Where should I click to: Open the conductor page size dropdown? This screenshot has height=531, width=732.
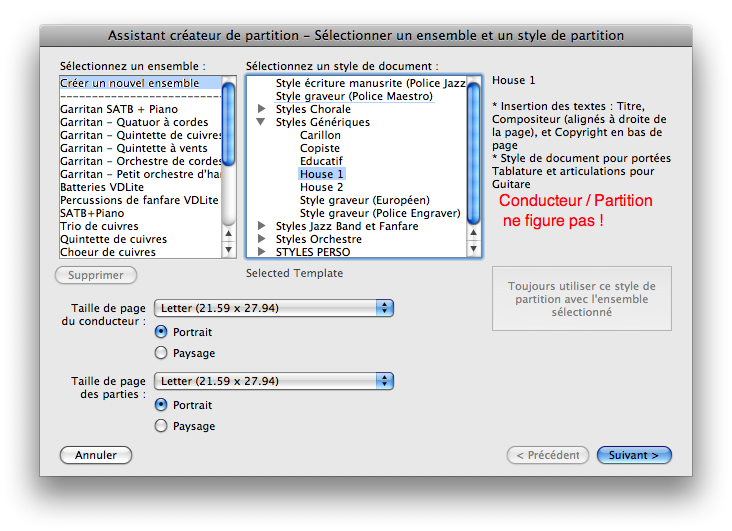[274, 308]
